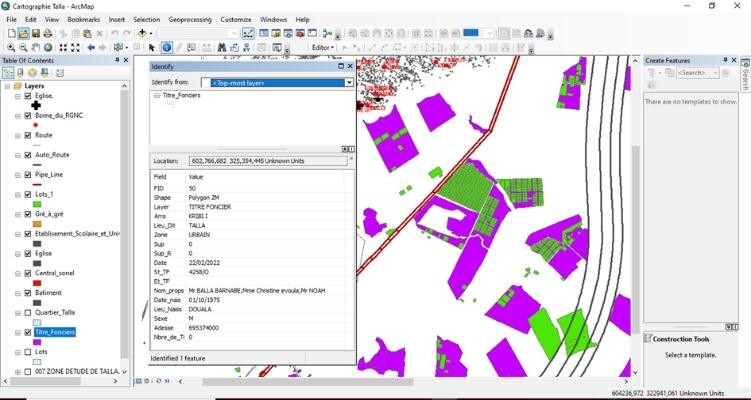The width and height of the screenshot is (751, 400).
Task: Activate the Identify tool
Action: tap(166, 48)
